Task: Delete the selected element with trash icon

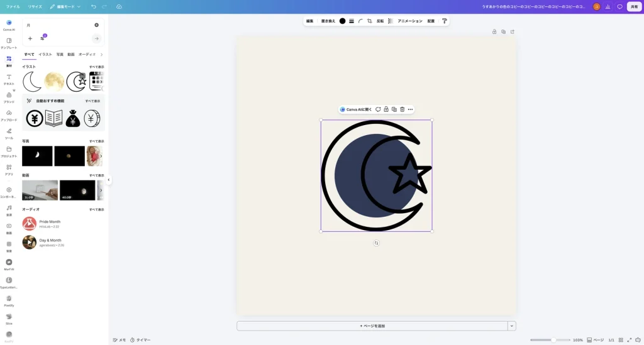Action: 402,109
